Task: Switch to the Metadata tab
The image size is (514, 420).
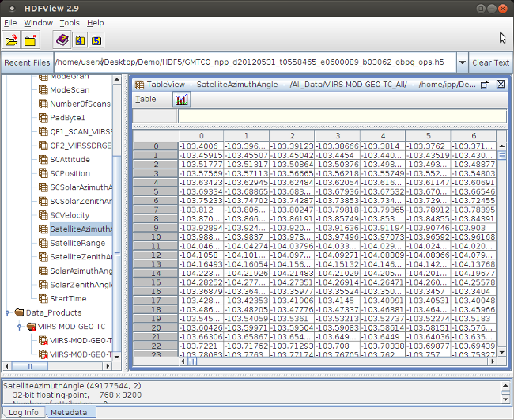Action: coord(70,412)
